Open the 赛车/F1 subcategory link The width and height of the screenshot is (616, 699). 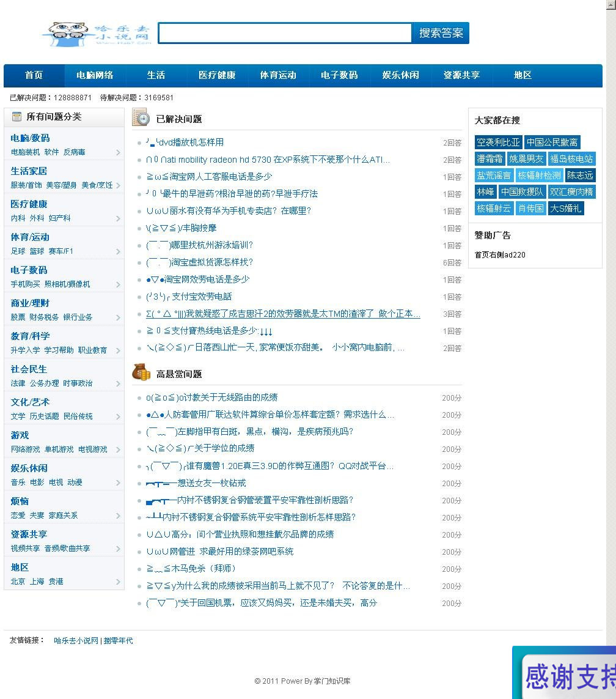click(x=61, y=251)
